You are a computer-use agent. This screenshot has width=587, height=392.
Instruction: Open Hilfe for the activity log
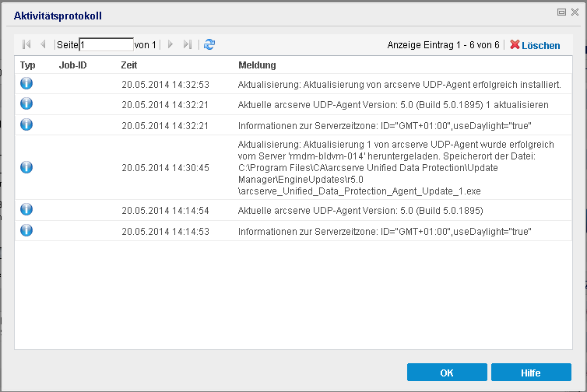(x=531, y=373)
